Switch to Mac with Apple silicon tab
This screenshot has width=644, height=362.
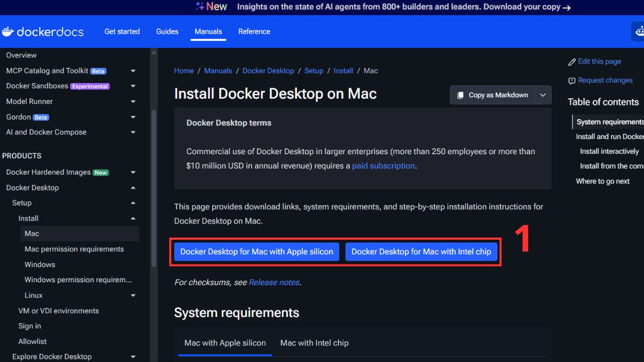point(225,343)
